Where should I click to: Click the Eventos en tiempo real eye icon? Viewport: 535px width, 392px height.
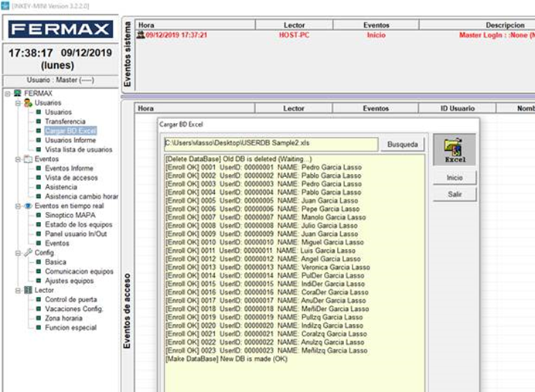[x=28, y=206]
